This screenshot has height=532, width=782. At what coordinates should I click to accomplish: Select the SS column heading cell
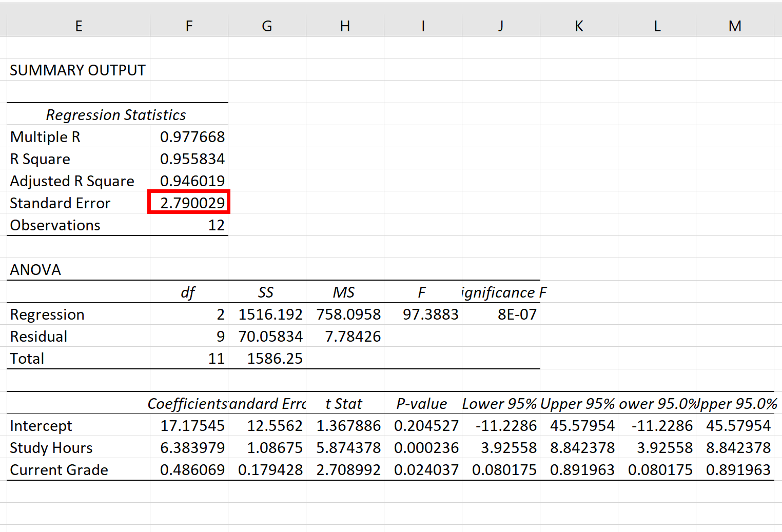267,292
